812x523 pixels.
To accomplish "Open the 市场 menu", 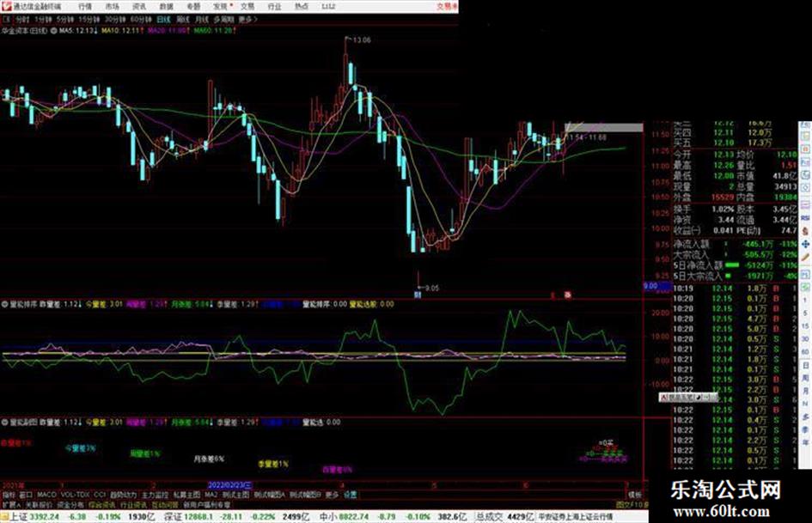I will pyautogui.click(x=112, y=6).
